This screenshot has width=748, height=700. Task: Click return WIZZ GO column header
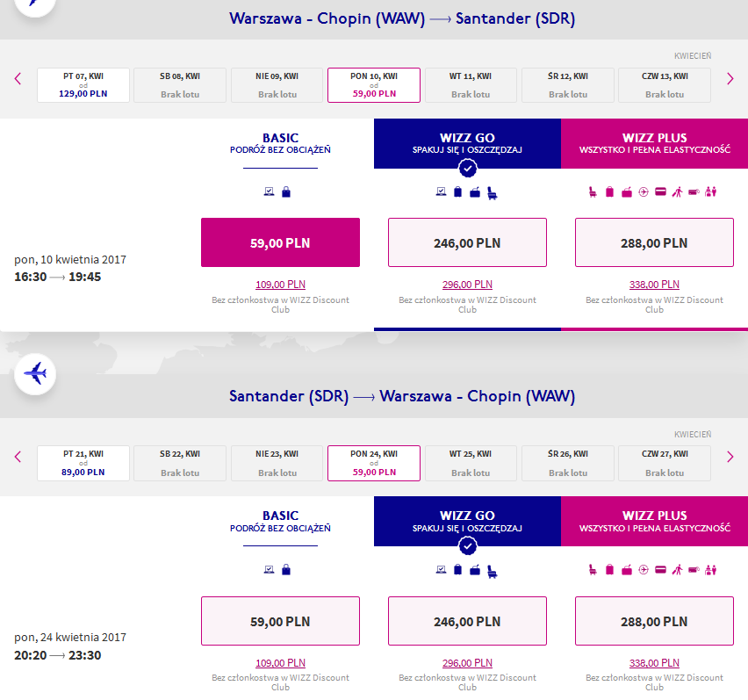(x=467, y=521)
